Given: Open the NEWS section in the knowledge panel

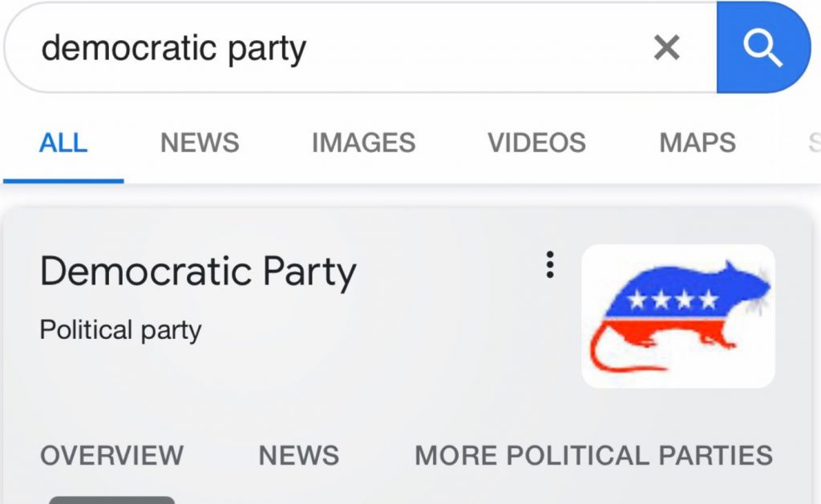Looking at the screenshot, I should (297, 455).
